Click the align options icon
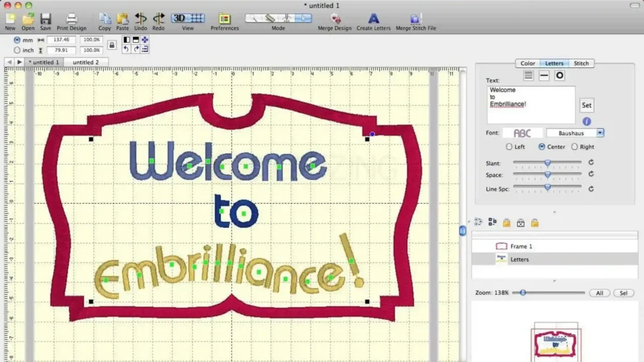 (145, 49)
